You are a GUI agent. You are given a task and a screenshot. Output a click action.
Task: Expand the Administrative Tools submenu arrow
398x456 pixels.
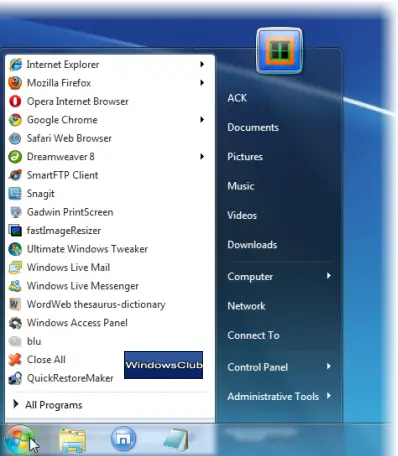coord(329,396)
